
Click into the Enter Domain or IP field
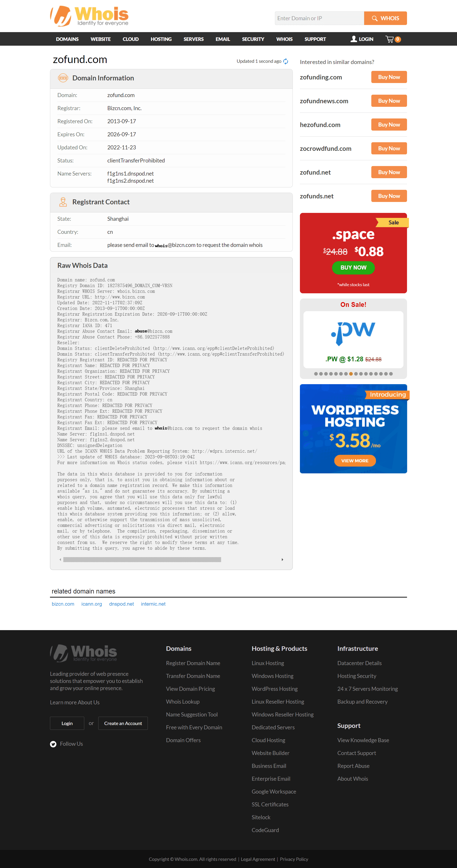319,18
